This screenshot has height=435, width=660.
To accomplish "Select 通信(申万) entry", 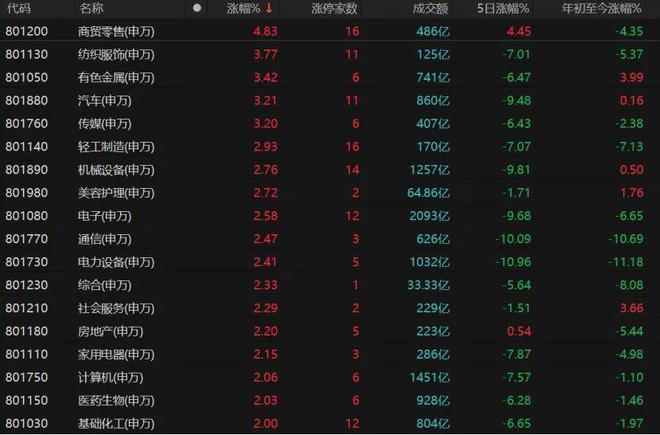I will 105,239.
